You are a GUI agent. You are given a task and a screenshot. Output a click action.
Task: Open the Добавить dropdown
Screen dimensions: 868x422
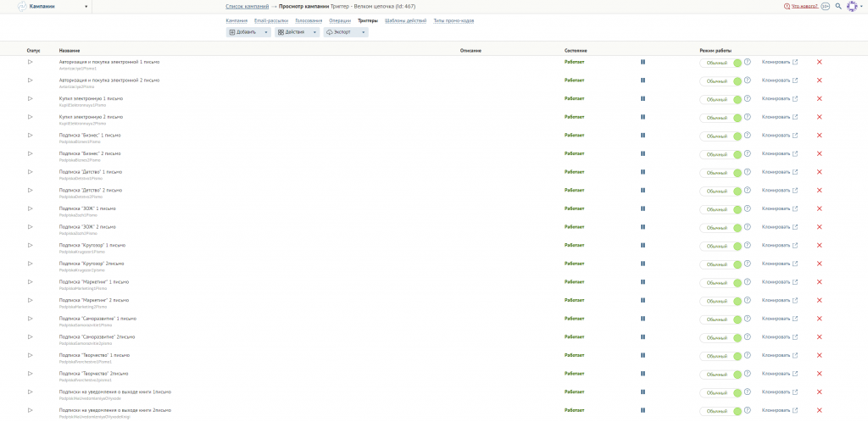pyautogui.click(x=248, y=33)
